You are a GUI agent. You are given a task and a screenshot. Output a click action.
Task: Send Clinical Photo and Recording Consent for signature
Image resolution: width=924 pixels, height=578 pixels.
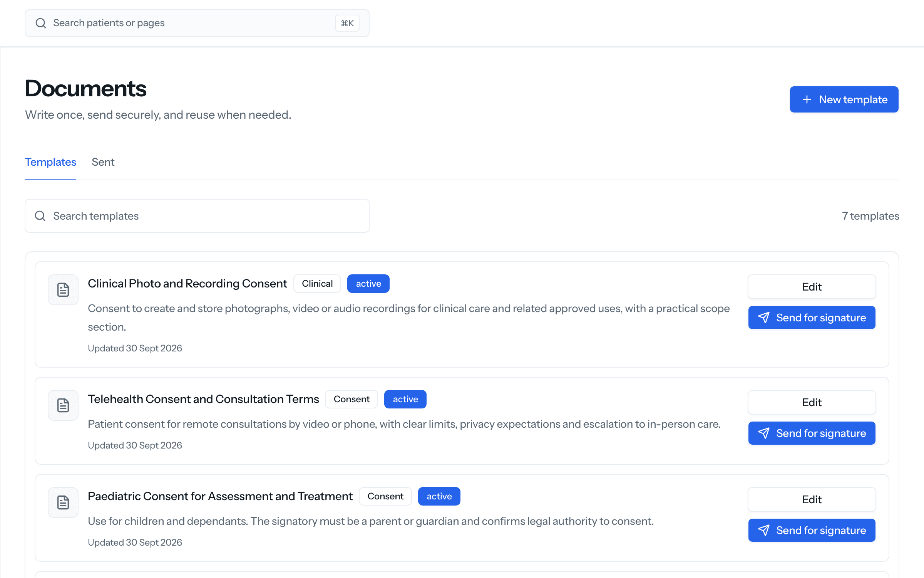pyautogui.click(x=812, y=318)
